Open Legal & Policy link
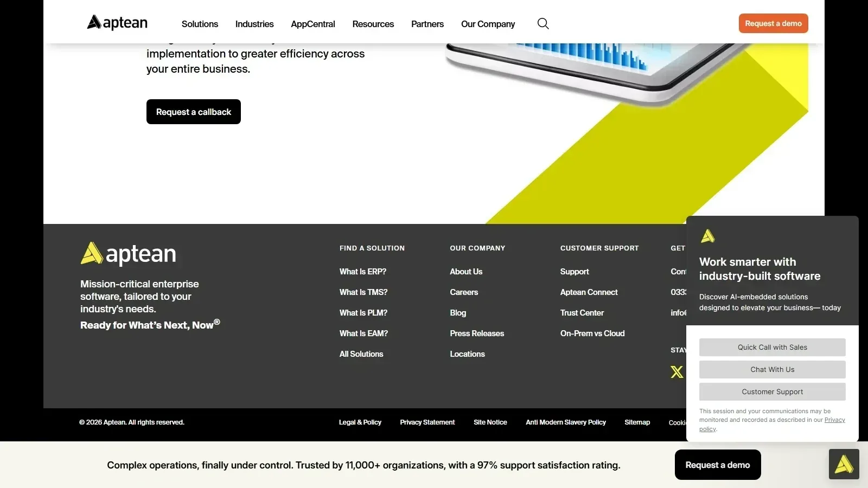This screenshot has height=488, width=868. coord(360,422)
